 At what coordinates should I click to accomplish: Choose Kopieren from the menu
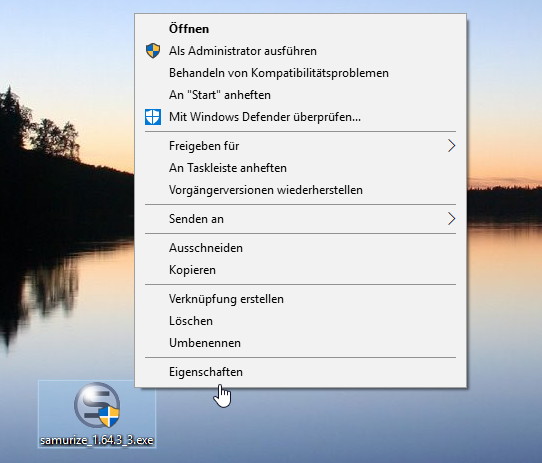(300, 270)
